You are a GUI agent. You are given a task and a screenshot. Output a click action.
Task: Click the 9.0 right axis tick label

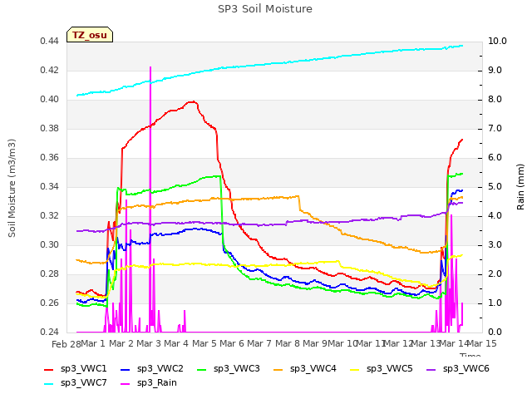tap(495, 71)
